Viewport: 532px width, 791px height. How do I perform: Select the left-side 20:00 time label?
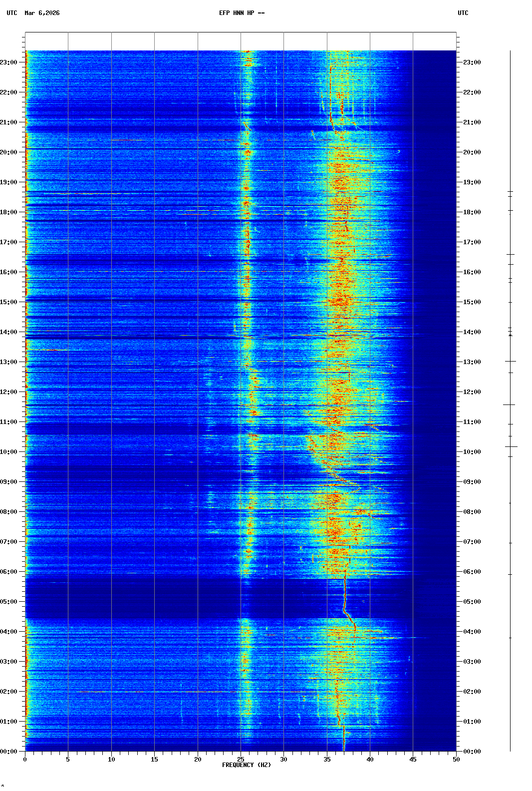8,152
